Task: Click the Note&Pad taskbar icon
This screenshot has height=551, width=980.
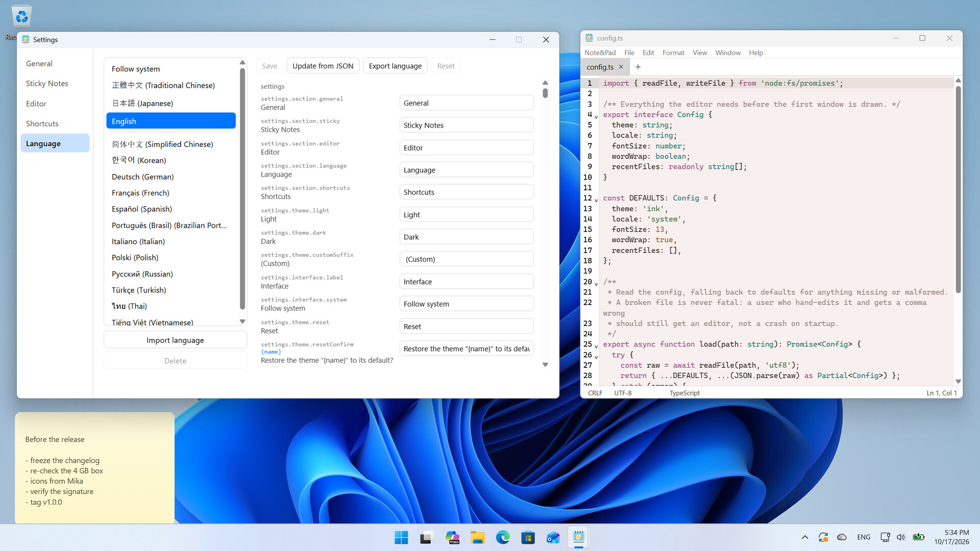Action: [x=578, y=537]
